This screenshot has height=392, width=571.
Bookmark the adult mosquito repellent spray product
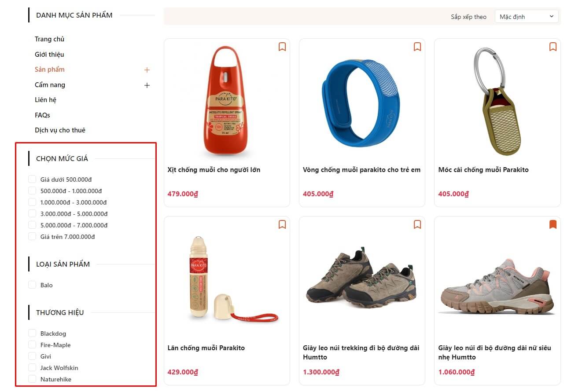[x=282, y=47]
